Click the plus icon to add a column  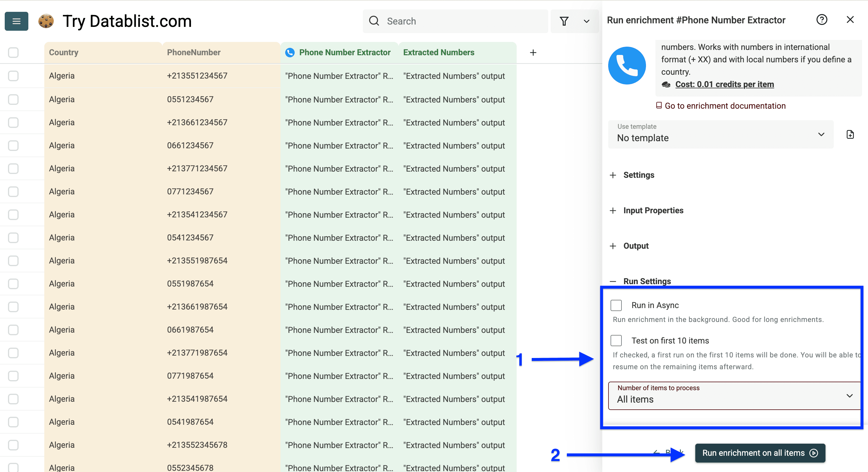pos(533,52)
